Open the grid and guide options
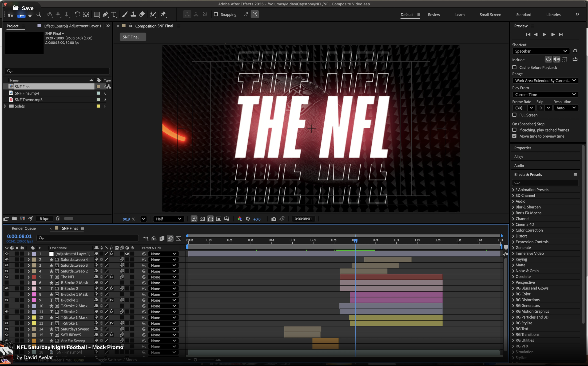 pyautogui.click(x=227, y=219)
